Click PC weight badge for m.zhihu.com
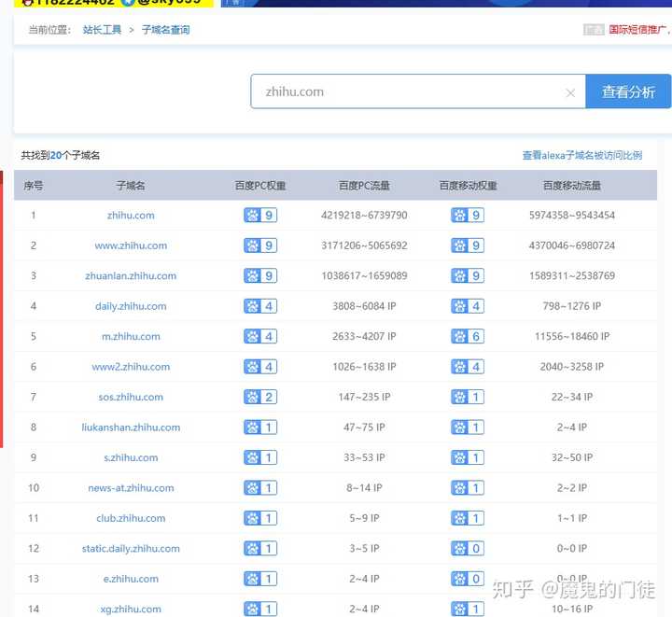 point(260,336)
